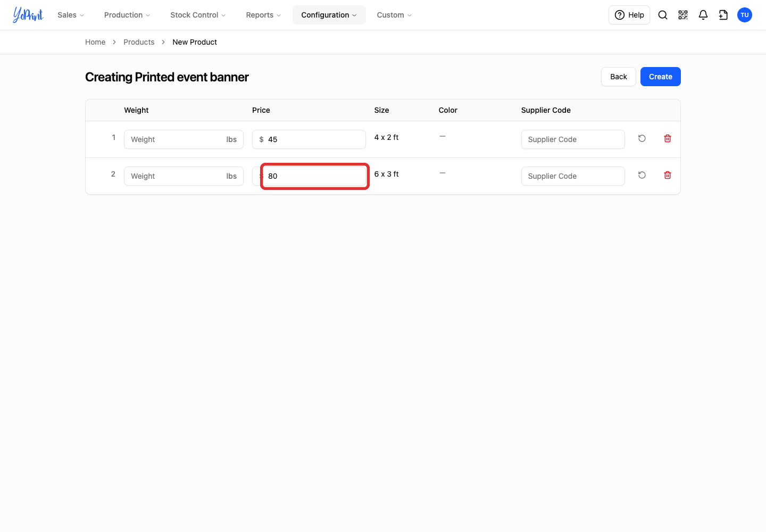Open the Configuration menu
Viewport: 766px width, 532px height.
[x=329, y=15]
